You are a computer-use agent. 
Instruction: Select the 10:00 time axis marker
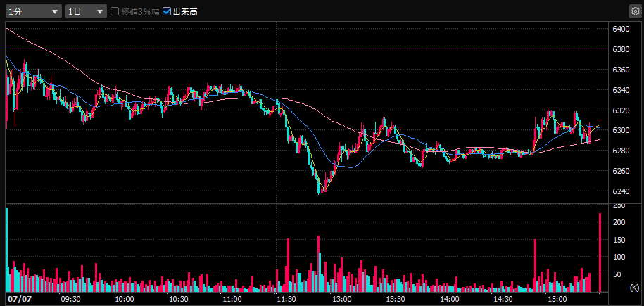tap(125, 298)
